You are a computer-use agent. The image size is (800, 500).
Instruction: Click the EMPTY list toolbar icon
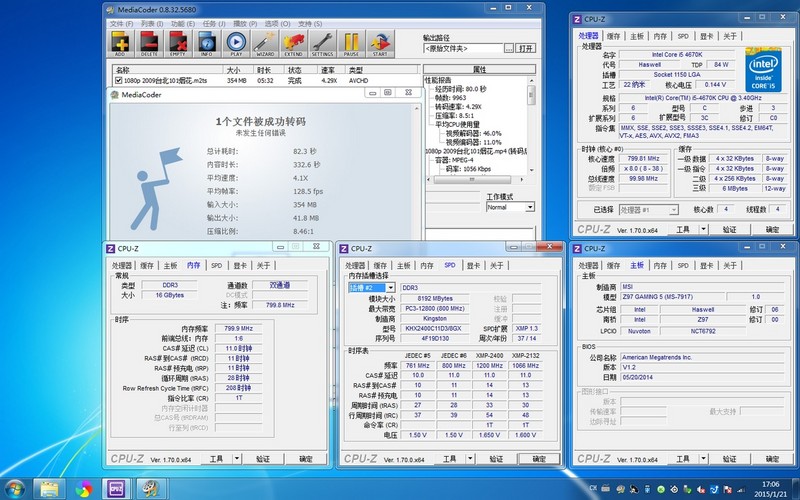coord(178,44)
